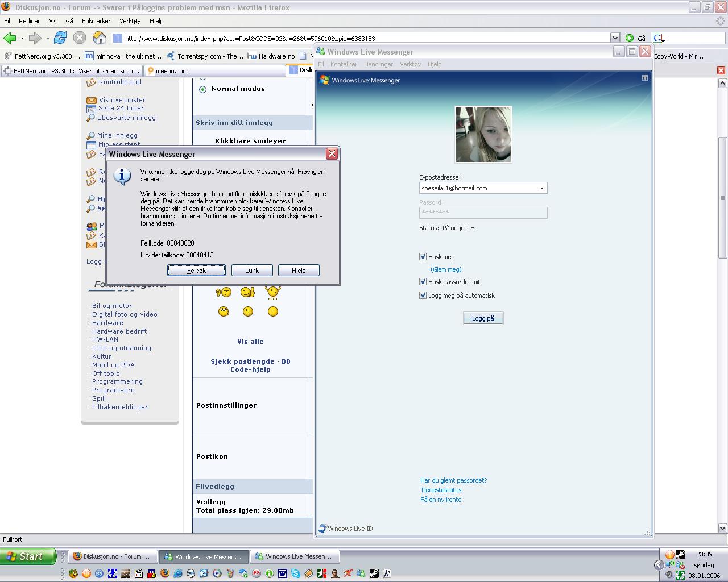
Task: Toggle Logg meg på automatisk checkbox
Action: 423,296
